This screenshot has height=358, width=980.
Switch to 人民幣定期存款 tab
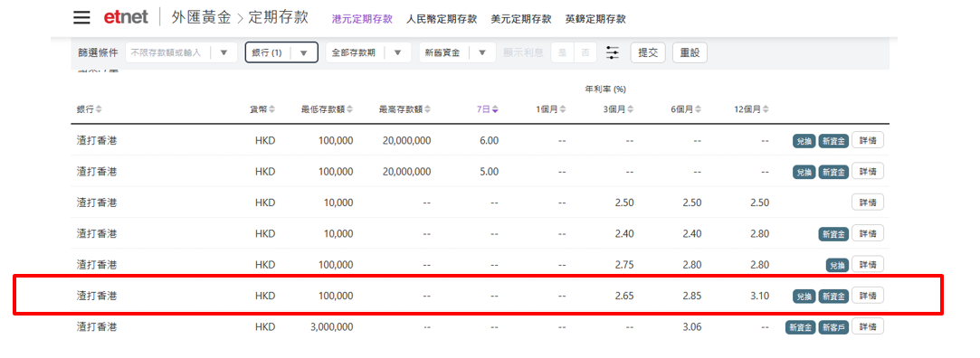442,19
